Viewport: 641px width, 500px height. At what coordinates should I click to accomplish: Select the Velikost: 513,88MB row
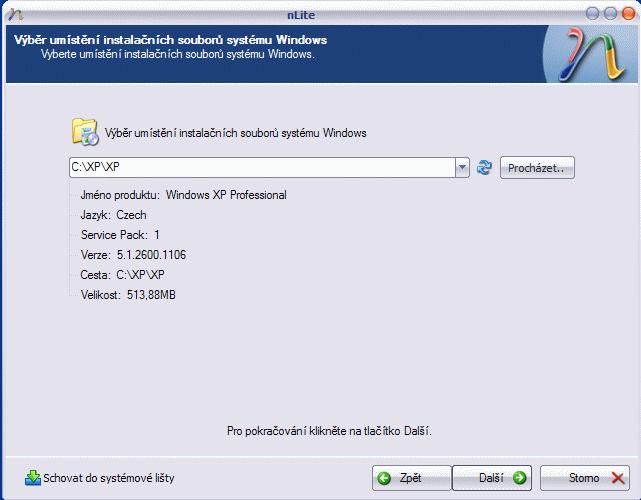128,295
